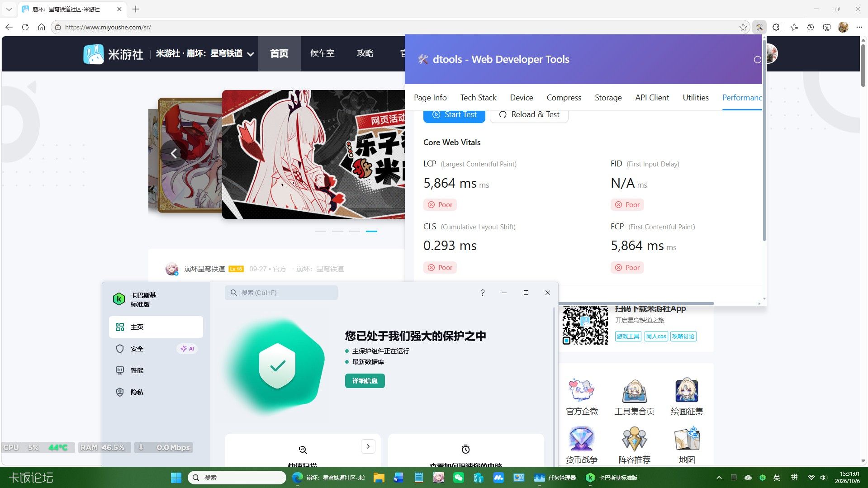The image size is (868, 488).
Task: Switch to the Tech Stack tab
Action: pyautogui.click(x=478, y=98)
